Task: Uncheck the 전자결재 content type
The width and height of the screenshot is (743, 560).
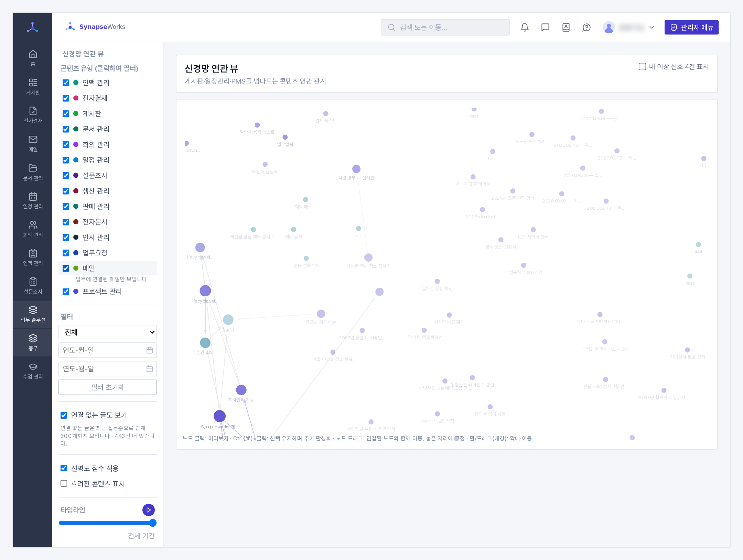Action: point(66,98)
